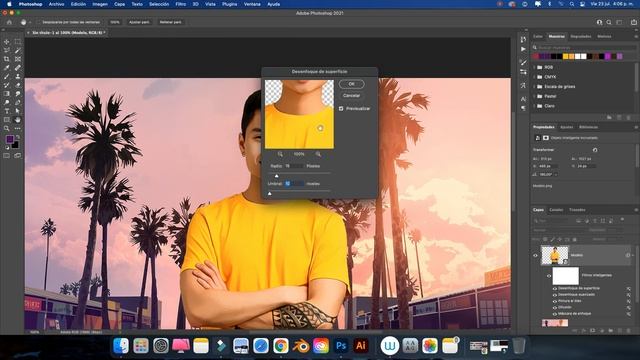640x360 pixels.
Task: Toggle visibility of Filtros inteligentes
Action: pos(549,276)
